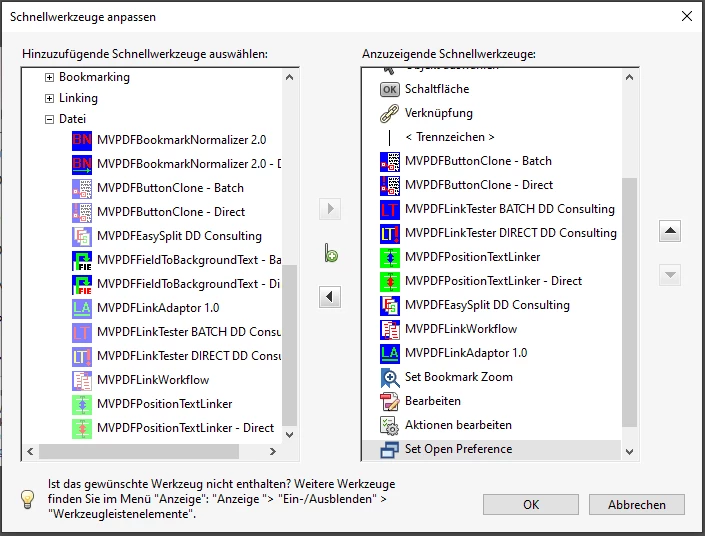Click the Set Open Preference icon
The height and width of the screenshot is (536, 705).
(x=390, y=450)
